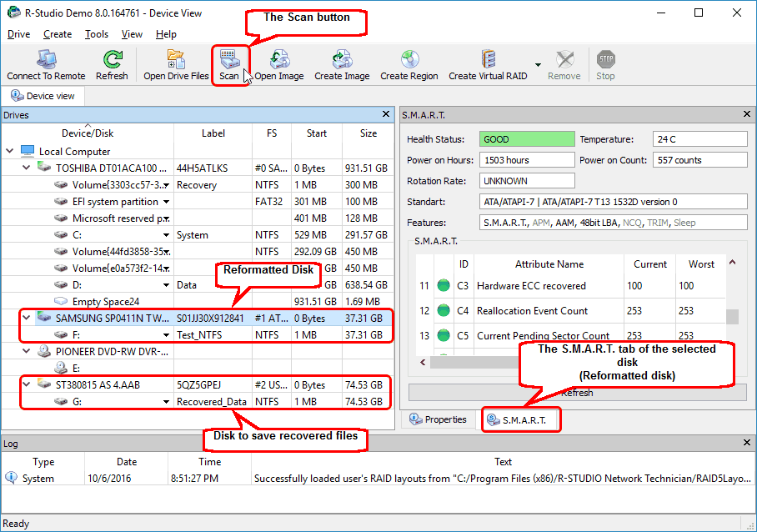This screenshot has height=532, width=757.
Task: Click the Power on Hours field
Action: (527, 160)
